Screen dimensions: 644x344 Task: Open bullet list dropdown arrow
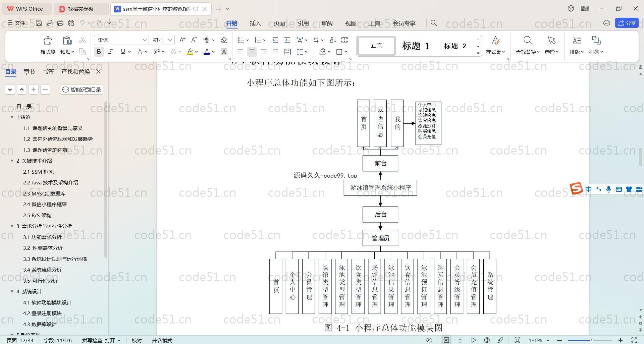pyautogui.click(x=248, y=40)
